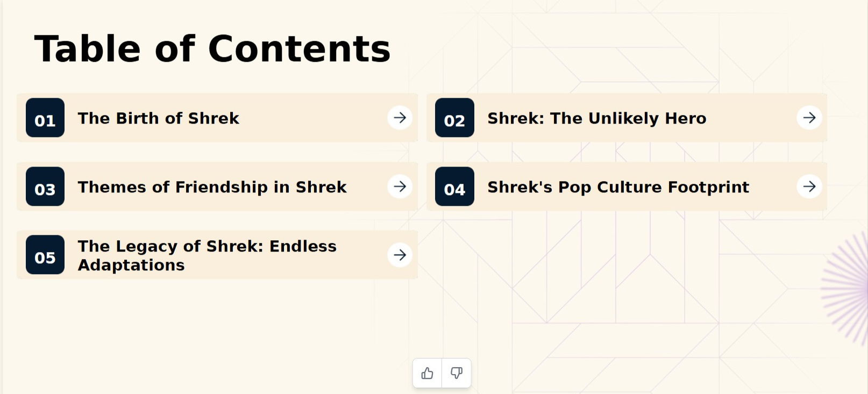Screen dimensions: 868x394
Task: Select the 04 number badge
Action: 454,187
